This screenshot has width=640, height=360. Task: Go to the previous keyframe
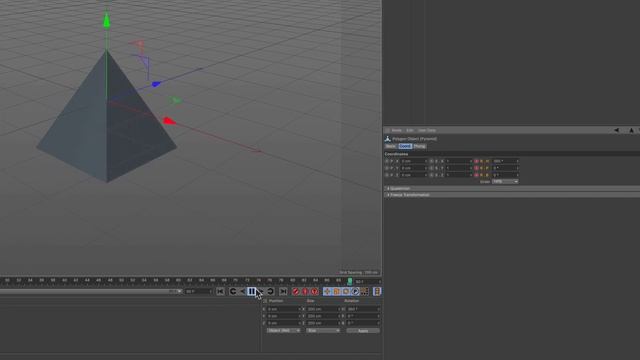[233, 291]
